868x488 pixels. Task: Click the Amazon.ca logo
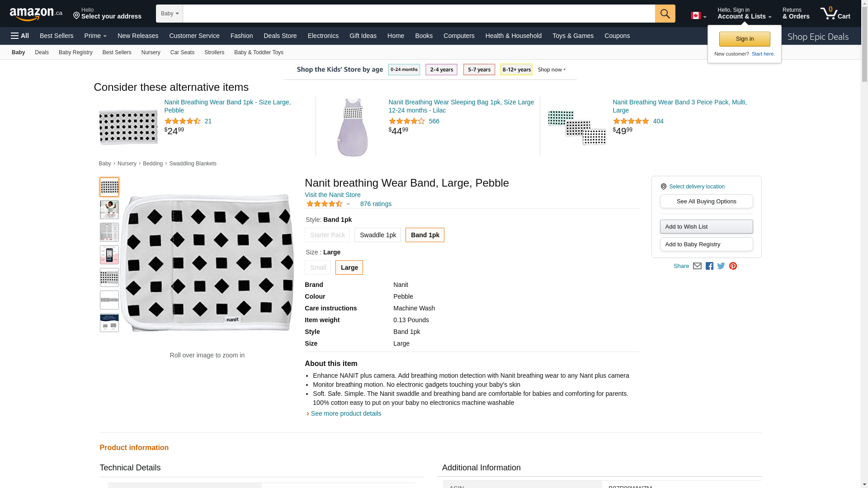coord(36,14)
